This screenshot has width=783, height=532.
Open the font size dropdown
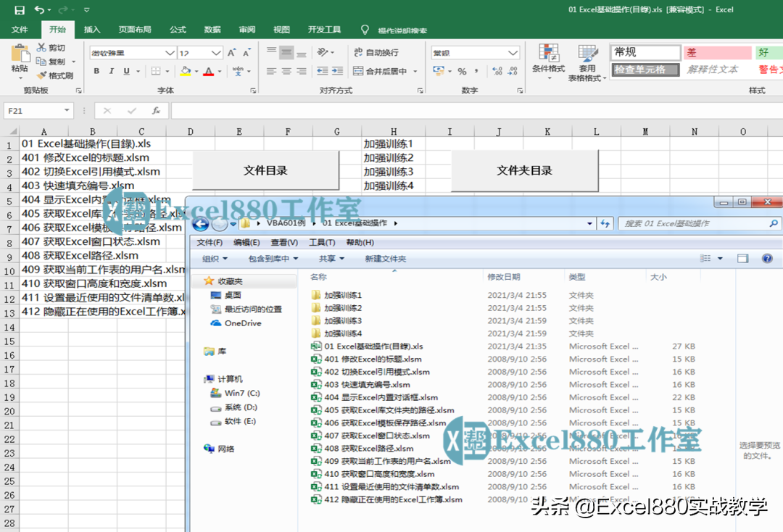pos(216,52)
